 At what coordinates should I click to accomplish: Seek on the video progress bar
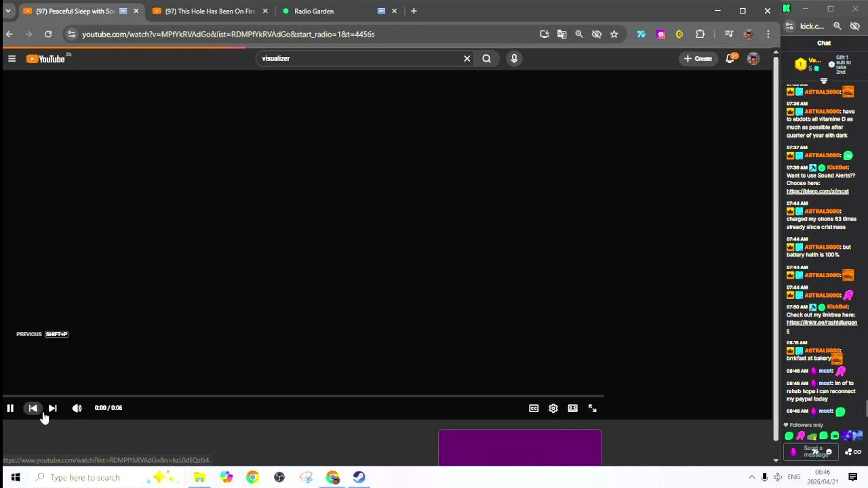click(x=302, y=396)
